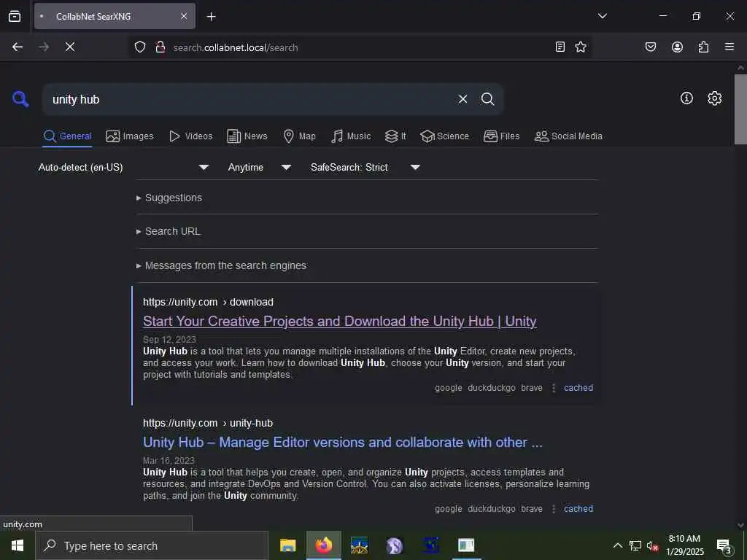This screenshot has width=747, height=560.
Task: Open notification center icon
Action: (x=724, y=546)
